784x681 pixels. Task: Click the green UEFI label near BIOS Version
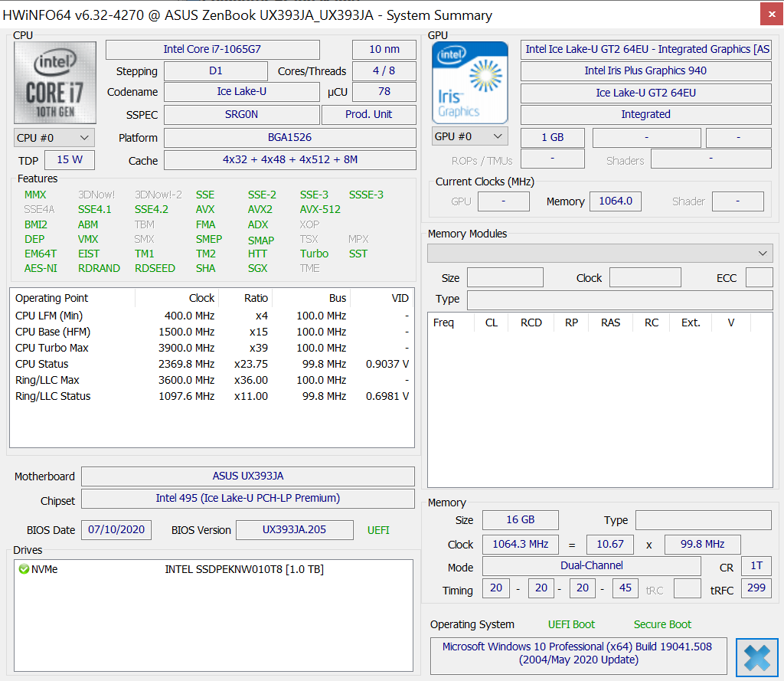378,530
